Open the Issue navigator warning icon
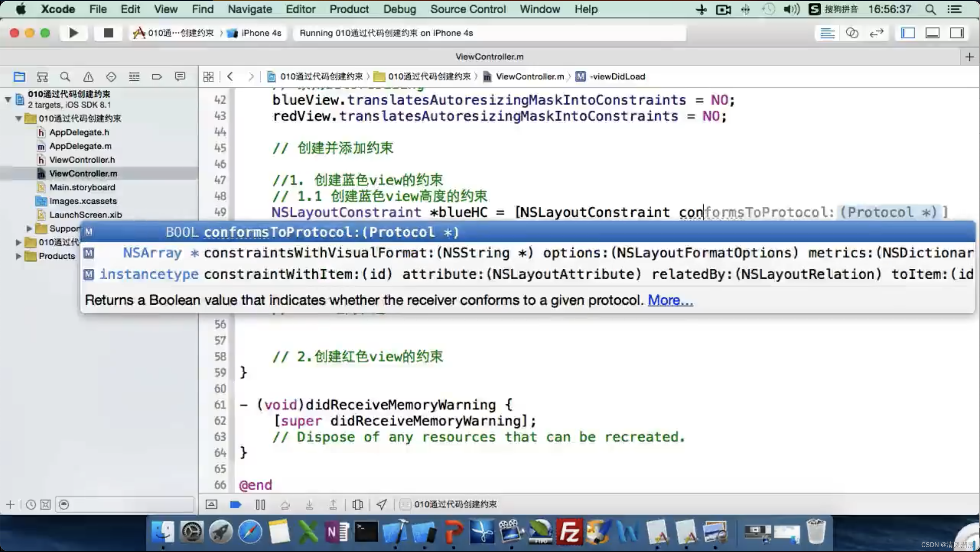 click(88, 77)
